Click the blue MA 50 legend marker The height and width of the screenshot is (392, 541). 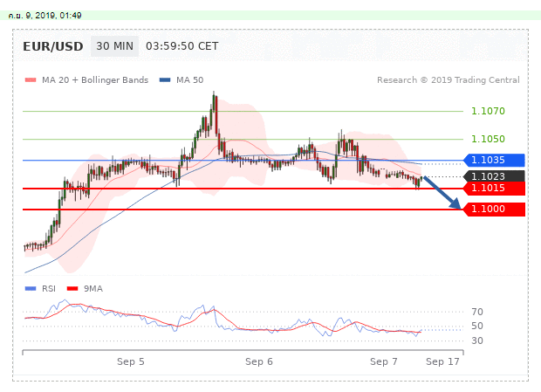pos(164,80)
